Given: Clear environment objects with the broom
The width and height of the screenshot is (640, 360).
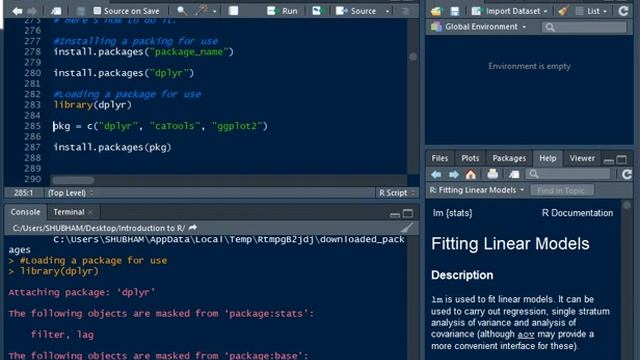Looking at the screenshot, I should click(x=563, y=11).
